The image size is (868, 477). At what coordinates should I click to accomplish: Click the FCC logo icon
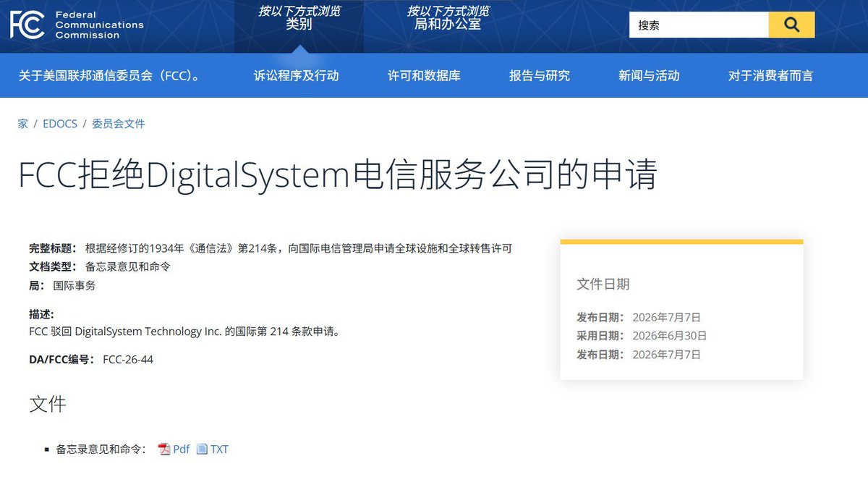coord(27,25)
